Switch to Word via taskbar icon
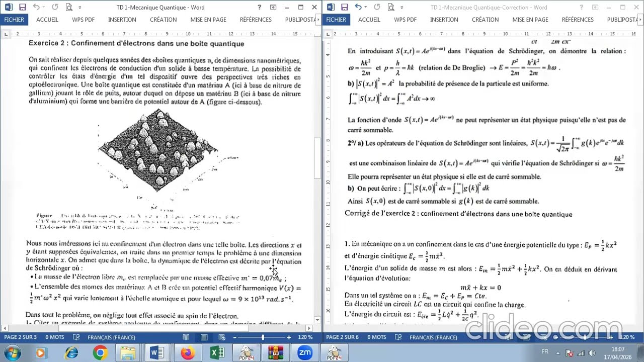Screen dimensions: 644x362 click(157, 353)
